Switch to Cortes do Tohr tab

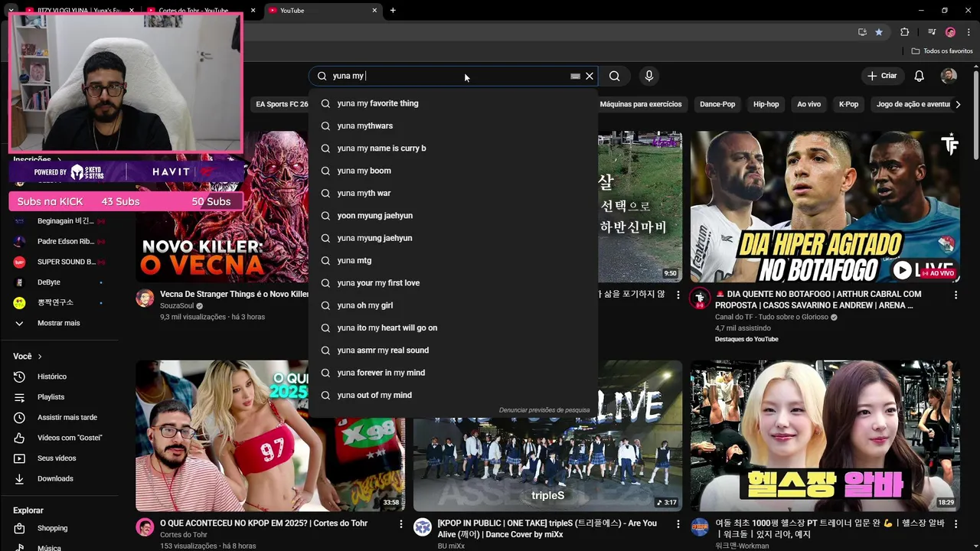(193, 11)
